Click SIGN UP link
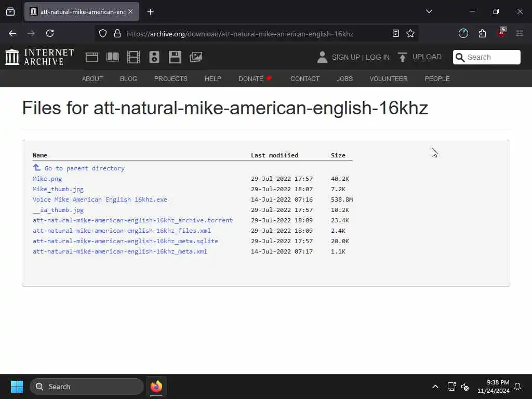The height and width of the screenshot is (399, 532). click(346, 57)
